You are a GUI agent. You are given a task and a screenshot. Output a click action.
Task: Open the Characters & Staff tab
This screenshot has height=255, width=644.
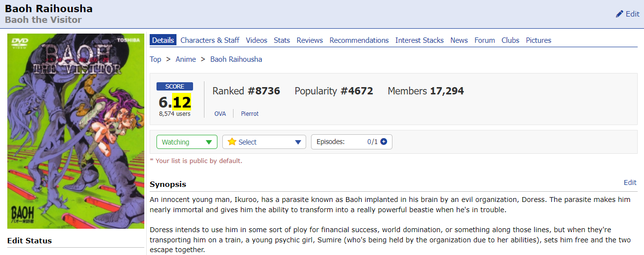pos(210,40)
